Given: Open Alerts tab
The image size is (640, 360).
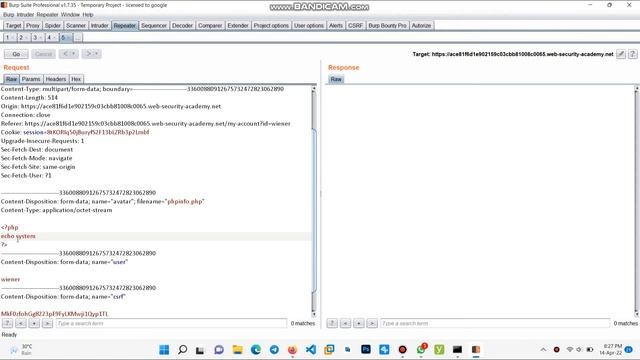Looking at the screenshot, I should pyautogui.click(x=336, y=25).
